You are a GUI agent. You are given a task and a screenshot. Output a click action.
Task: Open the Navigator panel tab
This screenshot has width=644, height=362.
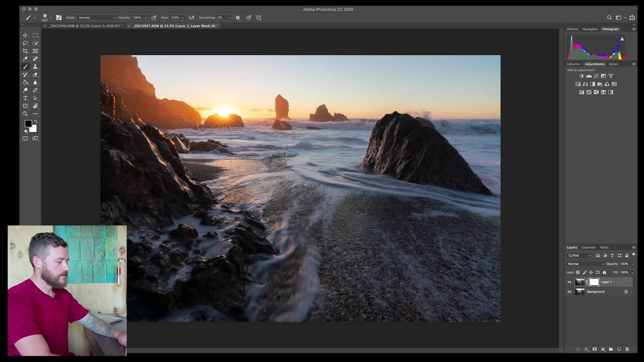pyautogui.click(x=590, y=29)
